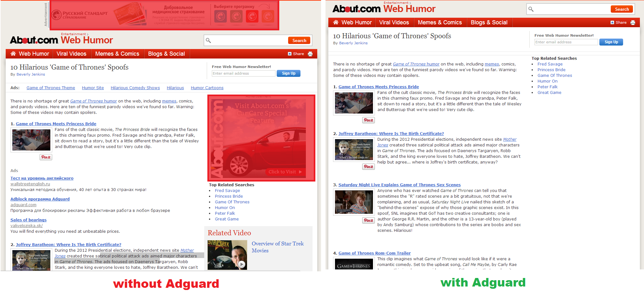Open Humor On related search in left page
Image resolution: width=644 pixels, height=296 pixels.
[x=225, y=208]
